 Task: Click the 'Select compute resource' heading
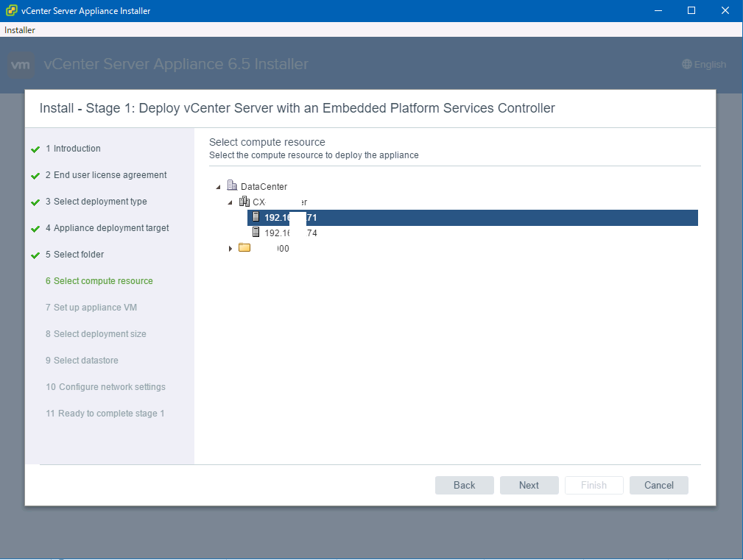click(267, 142)
